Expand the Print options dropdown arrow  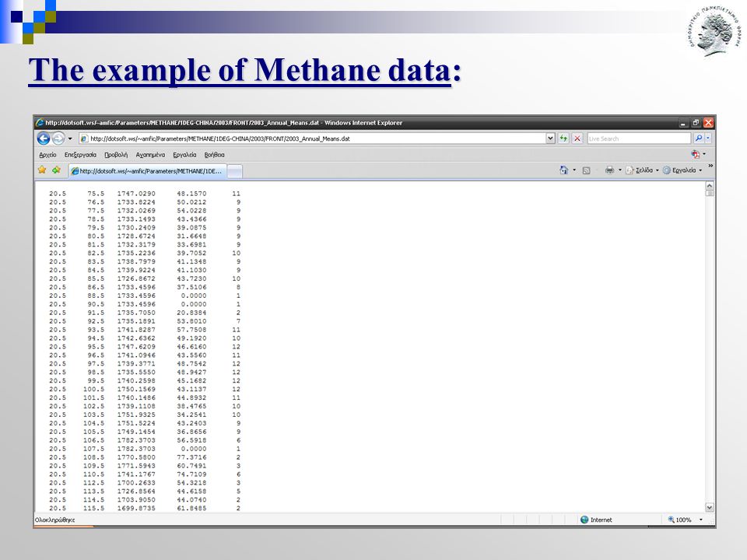tap(620, 170)
